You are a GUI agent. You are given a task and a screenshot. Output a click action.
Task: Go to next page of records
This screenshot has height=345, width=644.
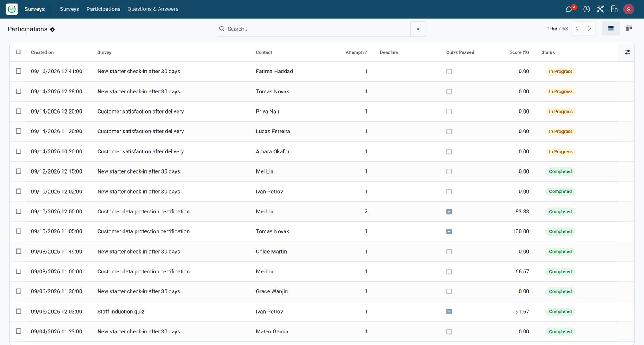point(590,29)
